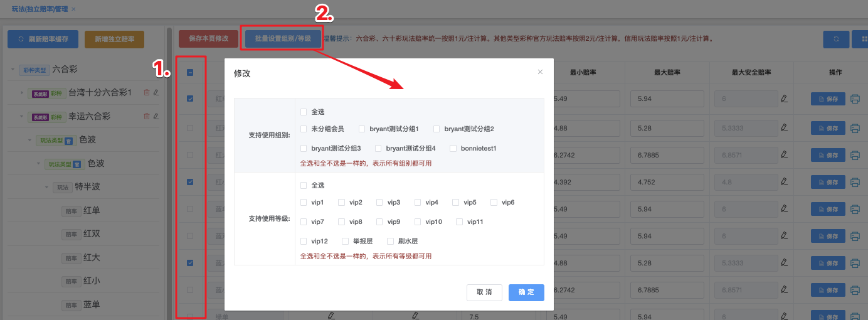Select 红单 in the tree

click(92, 211)
